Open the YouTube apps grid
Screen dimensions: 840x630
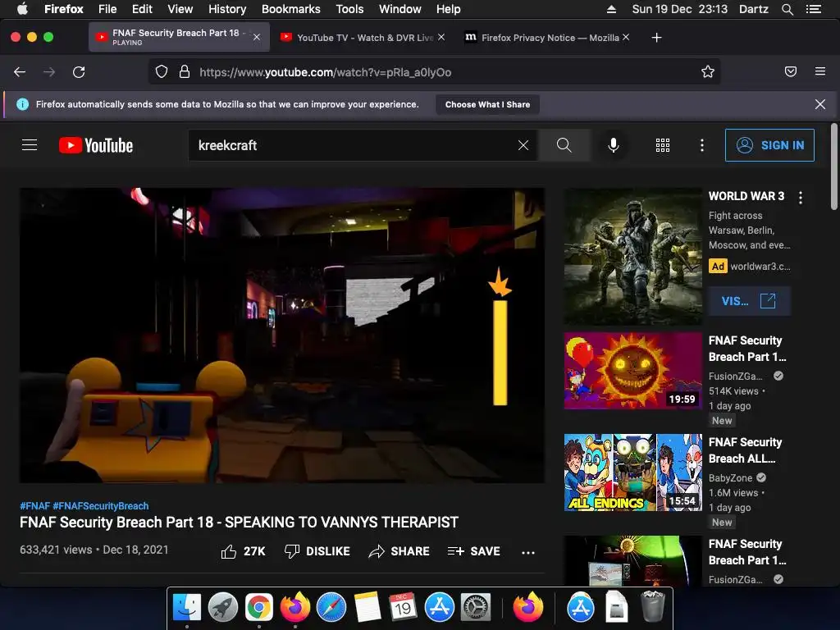663,145
